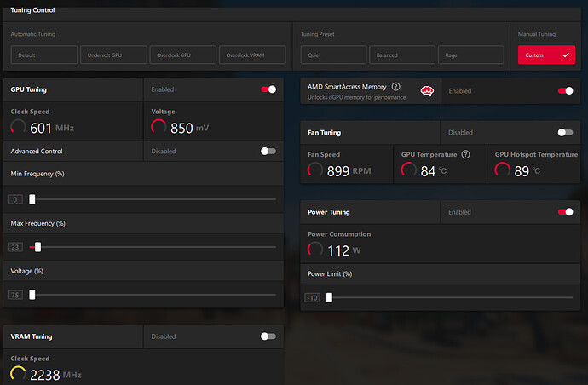Click the 'Tuning Preset' label
The image size is (588, 385).
pos(317,34)
